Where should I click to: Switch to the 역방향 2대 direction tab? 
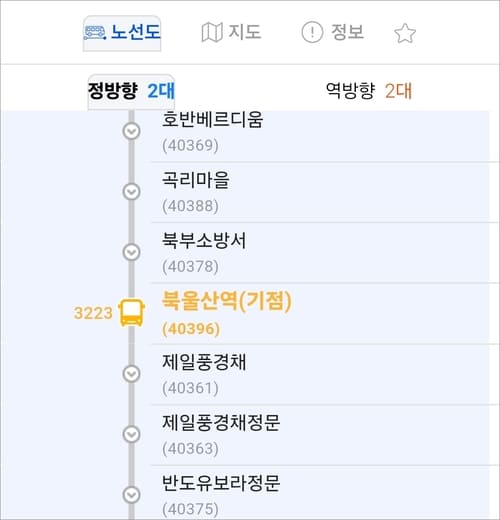(x=369, y=91)
